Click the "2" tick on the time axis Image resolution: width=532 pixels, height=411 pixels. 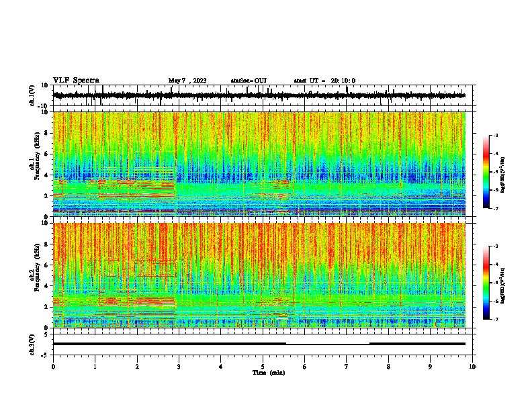[x=137, y=367]
